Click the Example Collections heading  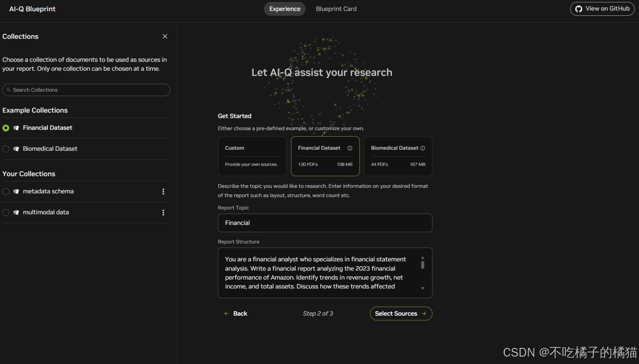click(x=35, y=110)
